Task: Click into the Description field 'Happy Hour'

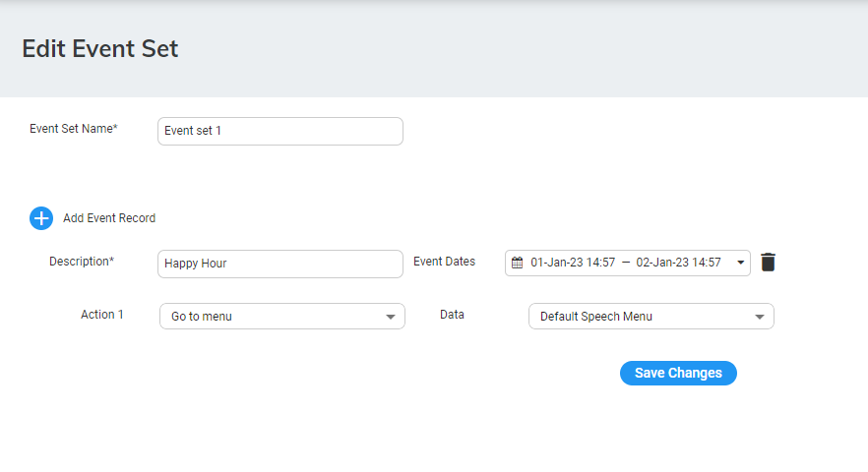Action: [x=280, y=264]
